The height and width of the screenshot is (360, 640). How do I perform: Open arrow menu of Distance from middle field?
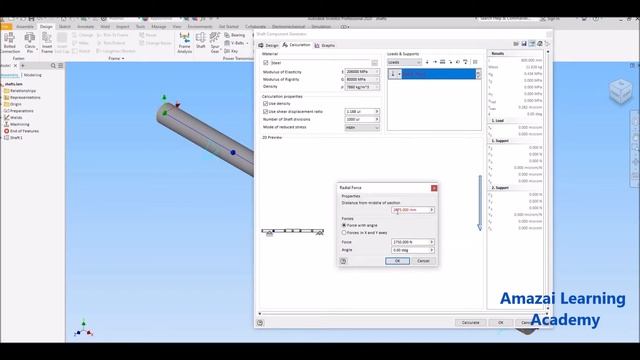431,210
